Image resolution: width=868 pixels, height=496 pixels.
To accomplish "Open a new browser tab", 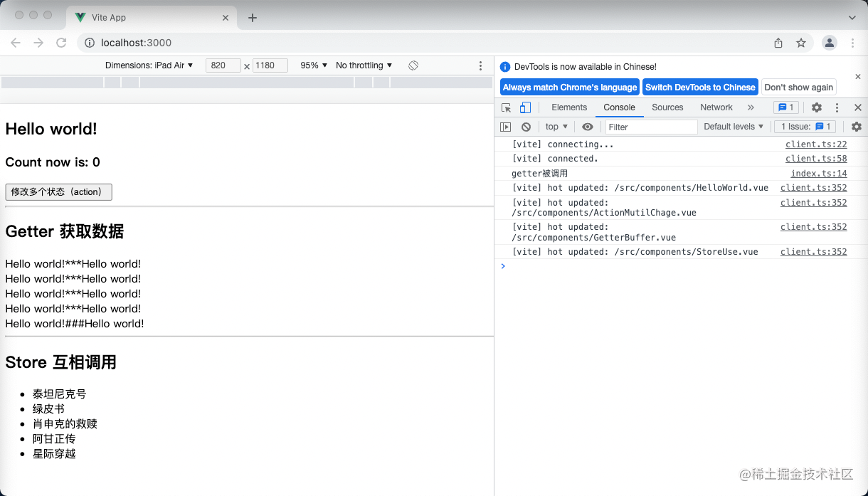I will click(252, 18).
